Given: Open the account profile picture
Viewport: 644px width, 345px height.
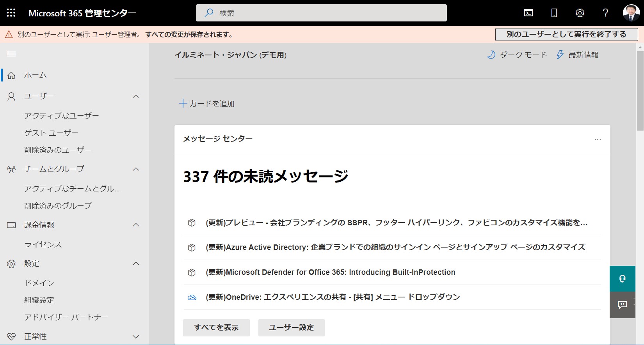Looking at the screenshot, I should [x=631, y=13].
